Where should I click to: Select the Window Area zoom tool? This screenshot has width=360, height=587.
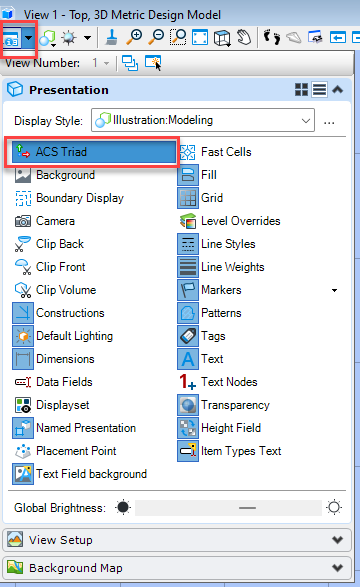click(x=178, y=37)
